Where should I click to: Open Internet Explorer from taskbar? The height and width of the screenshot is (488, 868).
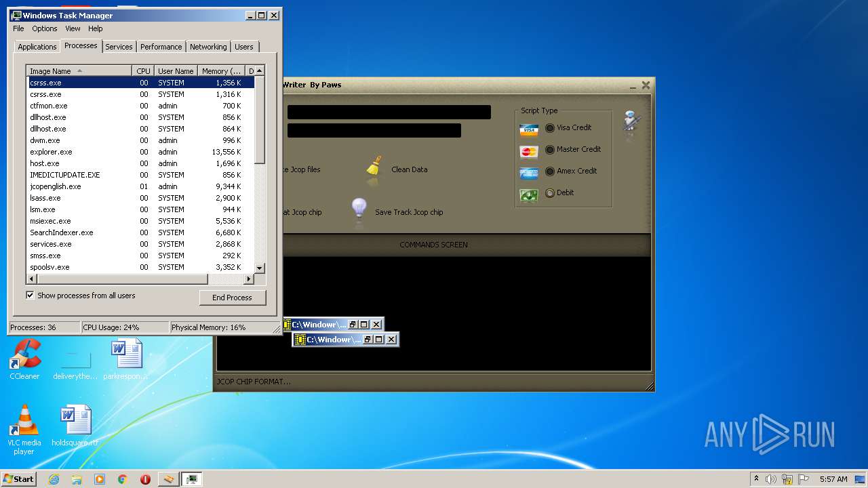(54, 479)
